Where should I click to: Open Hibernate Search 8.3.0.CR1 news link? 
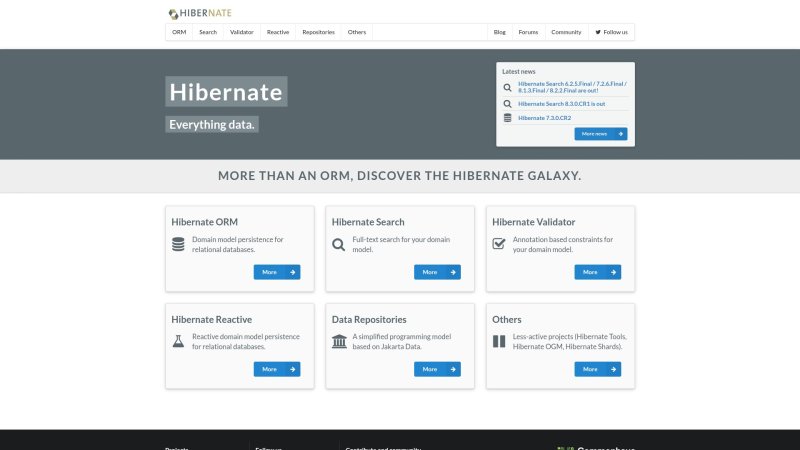pos(561,104)
